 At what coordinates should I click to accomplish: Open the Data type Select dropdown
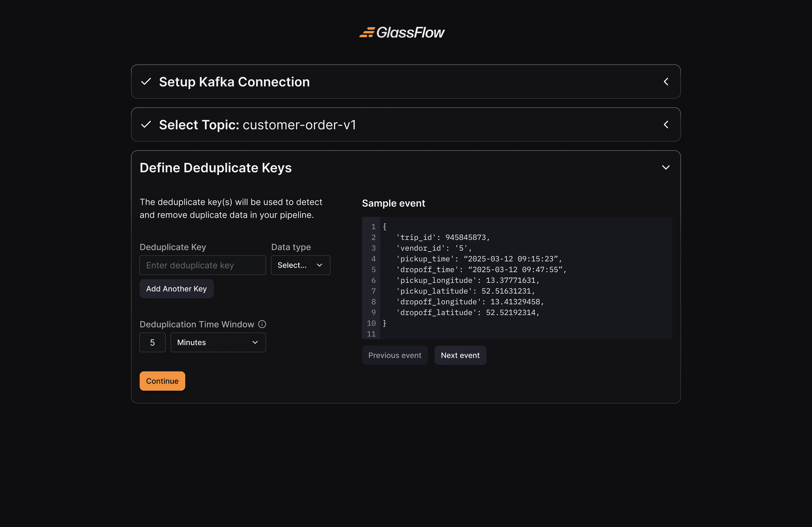301,265
